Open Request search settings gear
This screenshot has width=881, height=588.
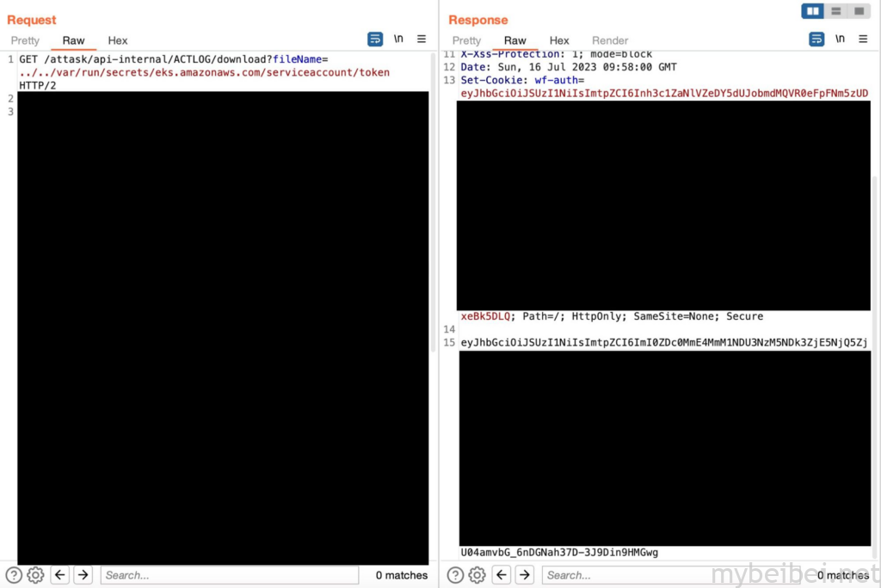tap(35, 575)
